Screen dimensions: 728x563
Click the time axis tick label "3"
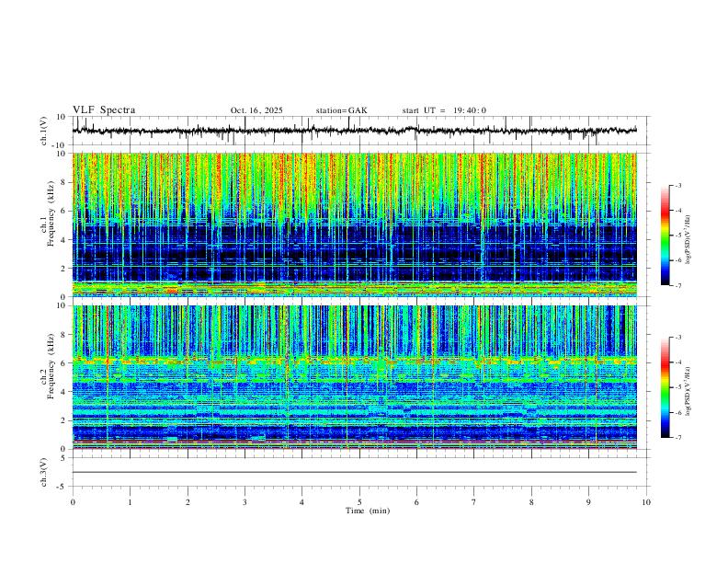(x=245, y=502)
